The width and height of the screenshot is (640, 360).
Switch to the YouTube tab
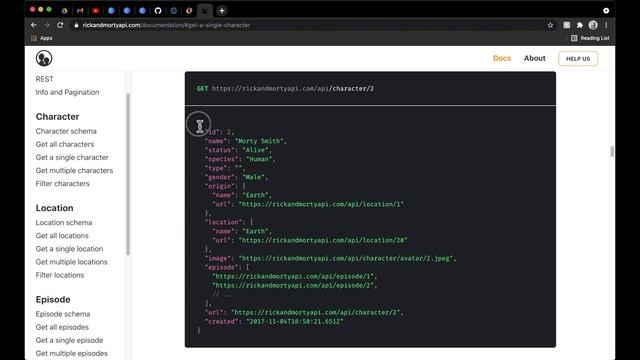pos(96,11)
